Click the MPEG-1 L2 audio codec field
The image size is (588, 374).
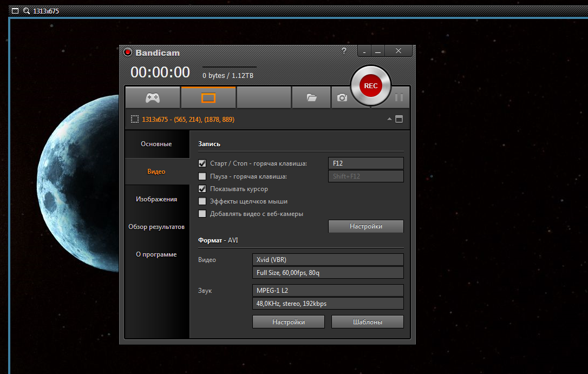click(x=328, y=291)
